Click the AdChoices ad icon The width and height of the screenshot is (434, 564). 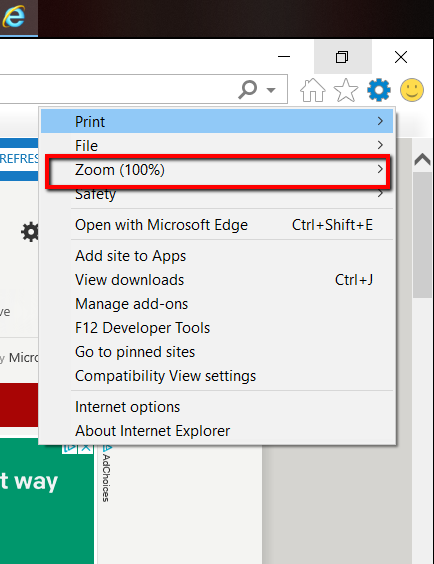pos(69,449)
